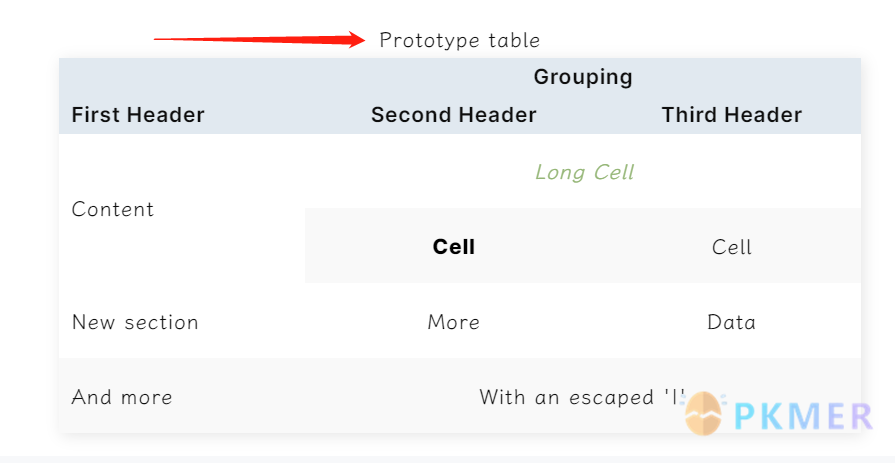The image size is (895, 463).
Task: Select the "New section" row label
Action: [135, 322]
